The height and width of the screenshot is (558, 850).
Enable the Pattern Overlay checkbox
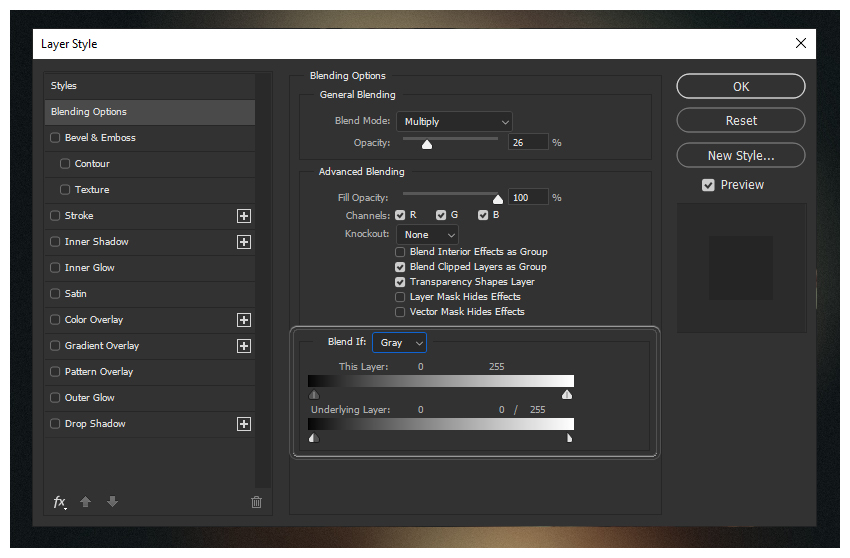pyautogui.click(x=55, y=372)
